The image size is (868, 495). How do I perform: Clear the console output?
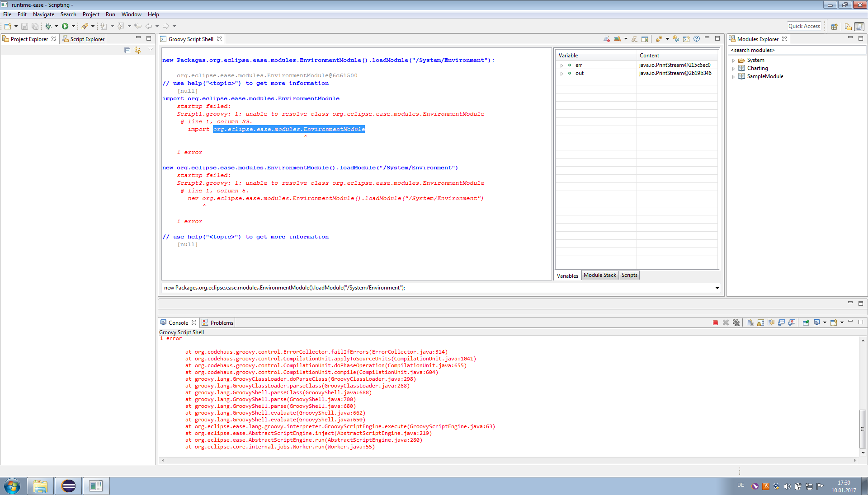click(x=750, y=323)
